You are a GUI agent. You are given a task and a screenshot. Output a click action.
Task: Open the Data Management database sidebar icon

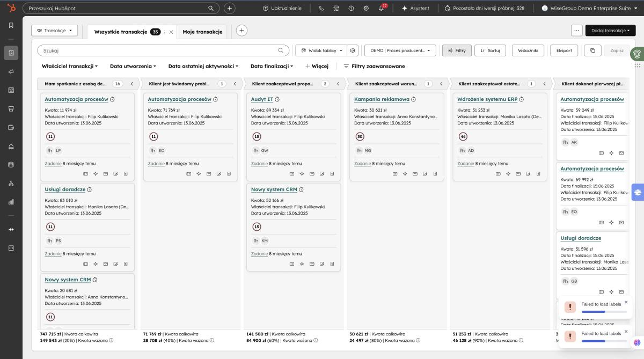[11, 165]
